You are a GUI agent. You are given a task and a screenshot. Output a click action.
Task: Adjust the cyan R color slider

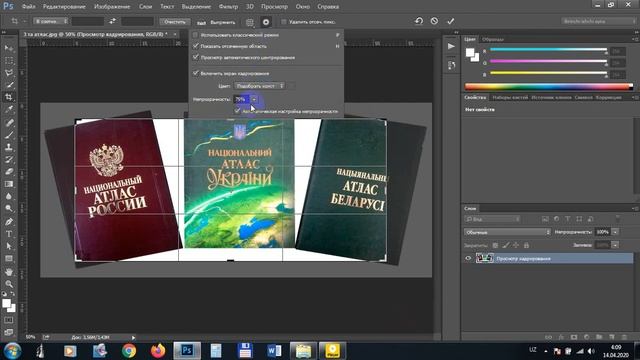[548, 49]
